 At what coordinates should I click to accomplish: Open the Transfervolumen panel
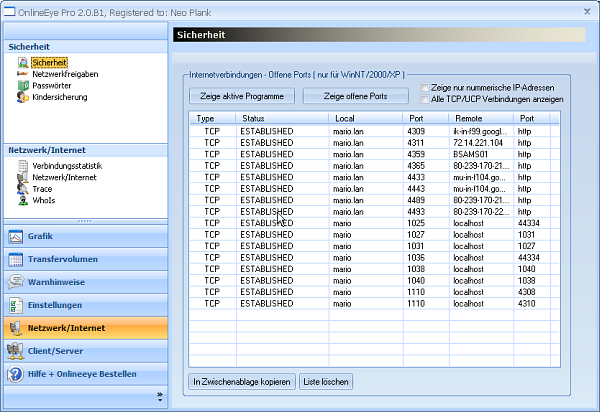(x=86, y=259)
